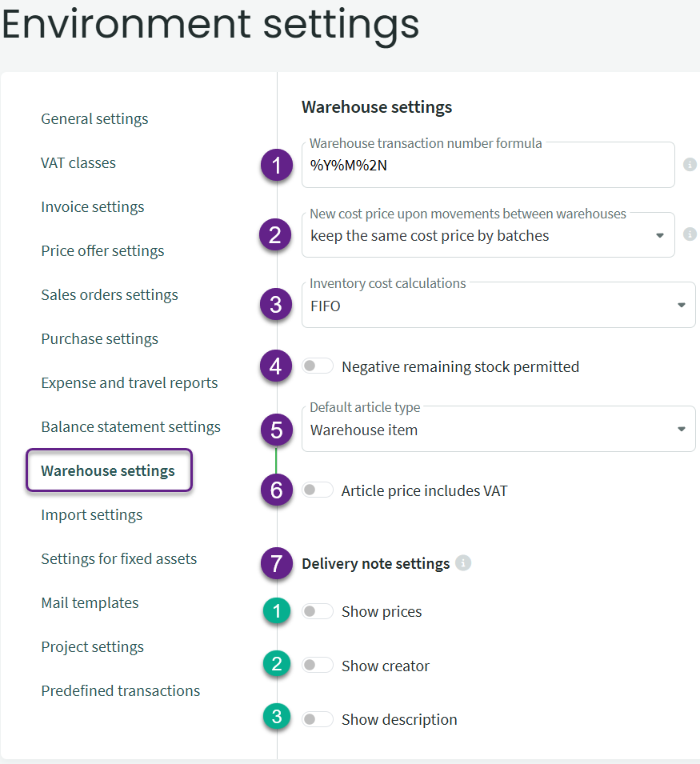Image resolution: width=700 pixels, height=764 pixels.
Task: Click green number 1 badge by Show prices
Action: click(277, 611)
